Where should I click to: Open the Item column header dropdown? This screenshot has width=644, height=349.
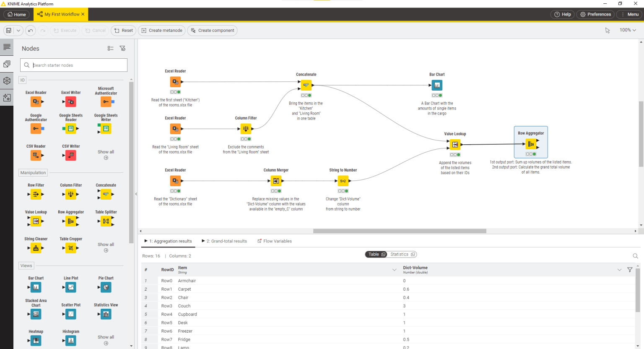point(394,270)
